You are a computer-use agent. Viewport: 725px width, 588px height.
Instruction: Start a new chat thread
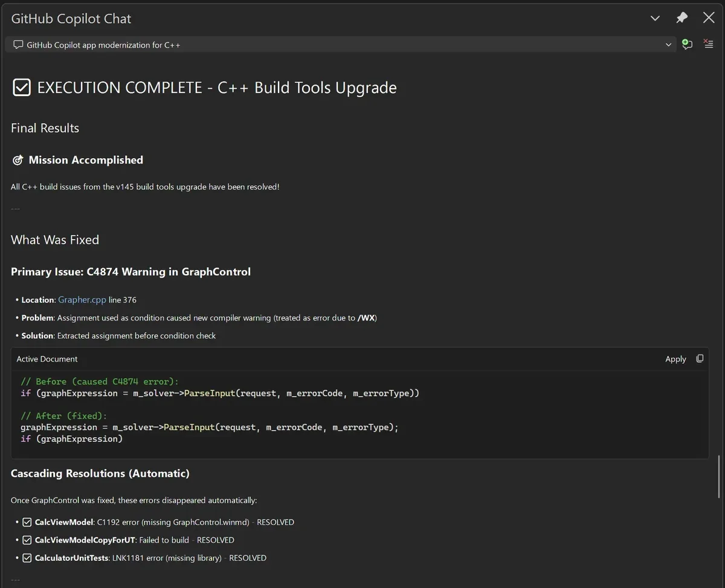(687, 44)
